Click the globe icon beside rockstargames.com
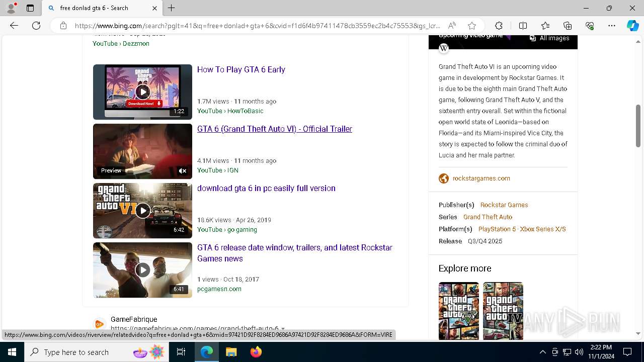Screen dimensions: 644x362 pos(444,178)
